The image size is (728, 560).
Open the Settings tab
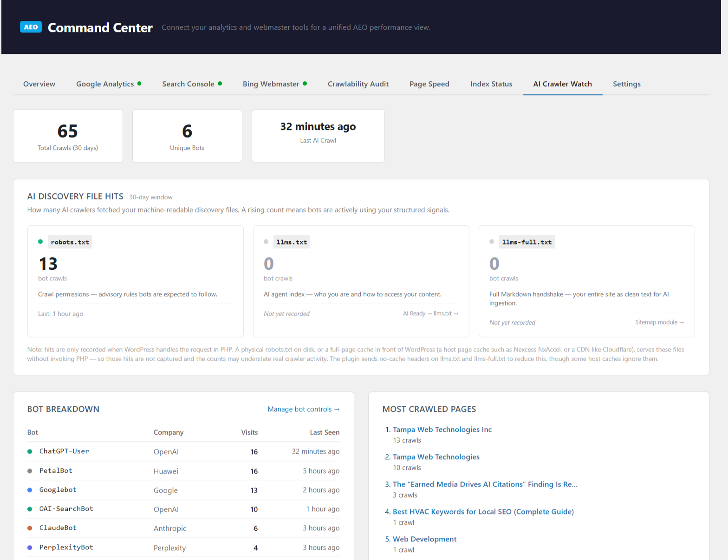626,84
